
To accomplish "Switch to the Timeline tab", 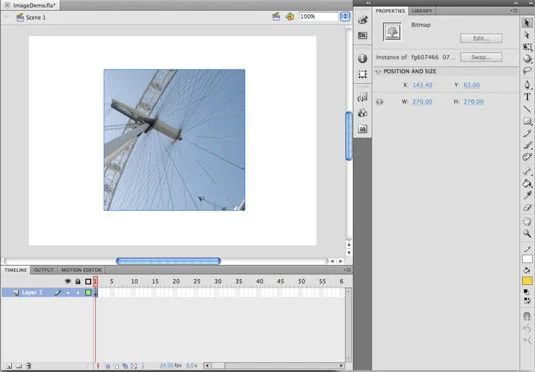I will click(x=16, y=270).
